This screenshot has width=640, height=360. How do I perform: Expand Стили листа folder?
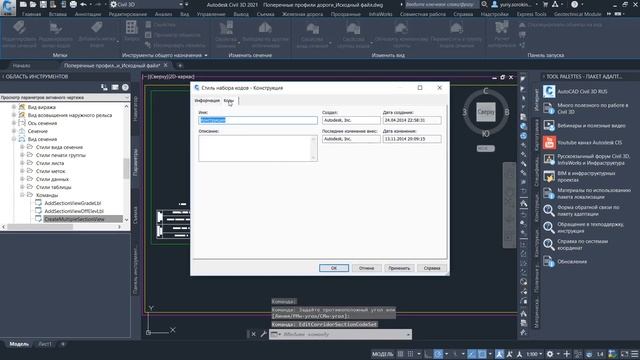(x=22, y=163)
